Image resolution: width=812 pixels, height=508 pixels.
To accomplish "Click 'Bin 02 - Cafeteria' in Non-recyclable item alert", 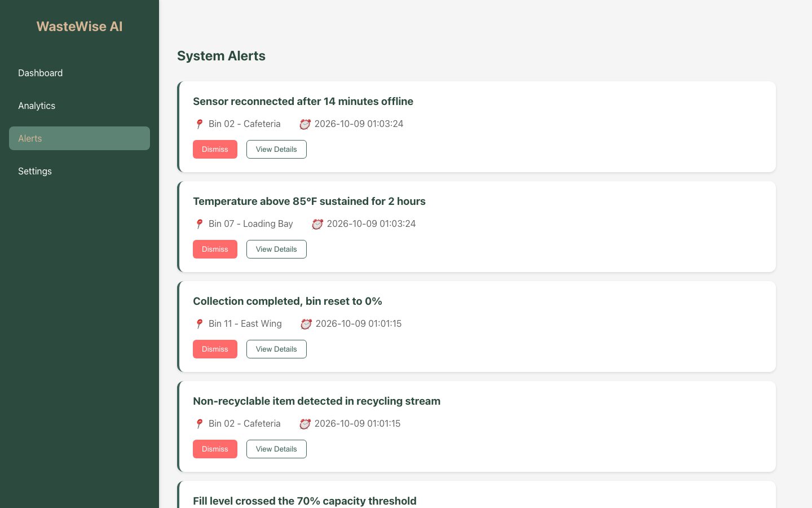I will [245, 424].
